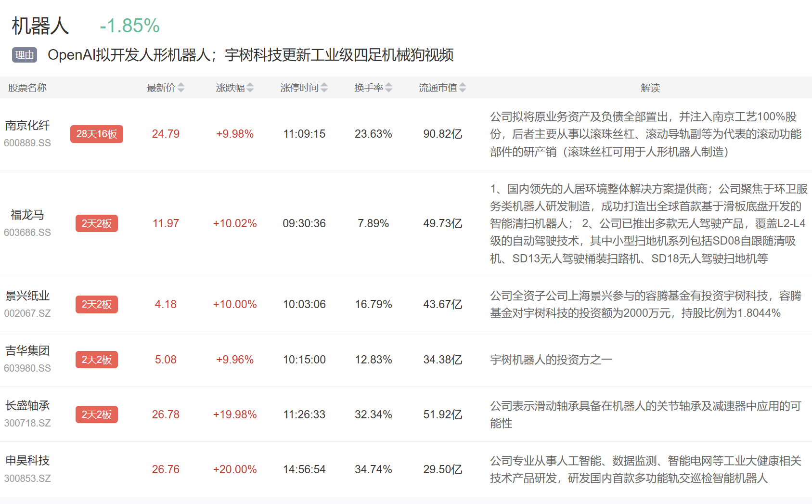812x504 pixels.
Task: Open the 南京化纤 stock link
Action: coord(27,126)
